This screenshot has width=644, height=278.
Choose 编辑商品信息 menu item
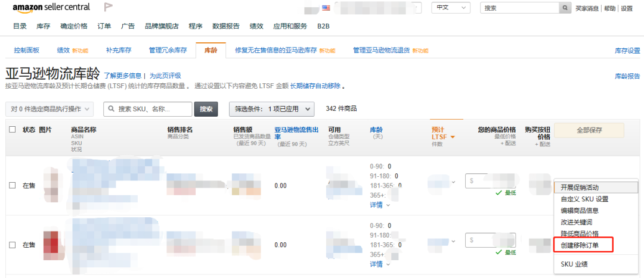(x=596, y=210)
